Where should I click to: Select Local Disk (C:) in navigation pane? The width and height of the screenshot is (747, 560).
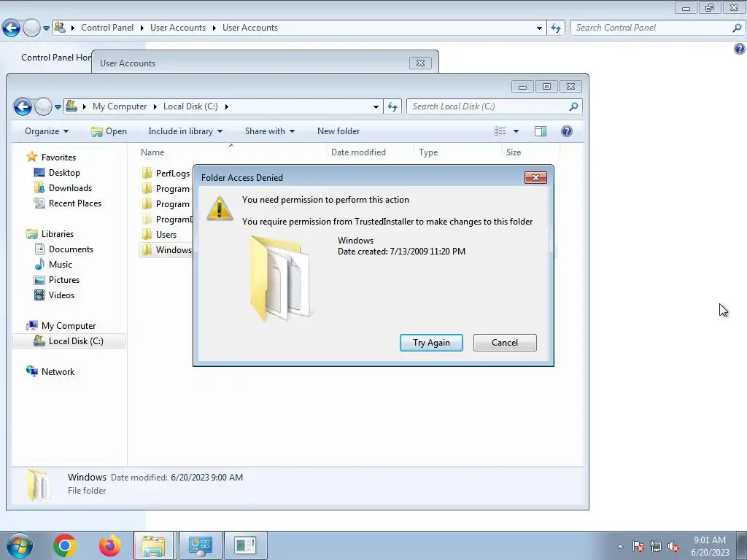[x=69, y=341]
